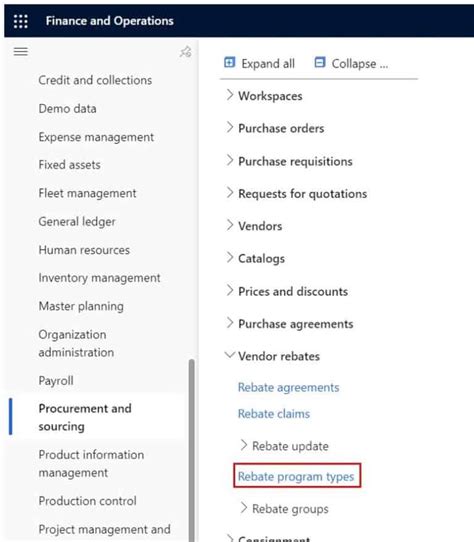Open the Organization administration module
The width and height of the screenshot is (474, 542).
coord(76,343)
